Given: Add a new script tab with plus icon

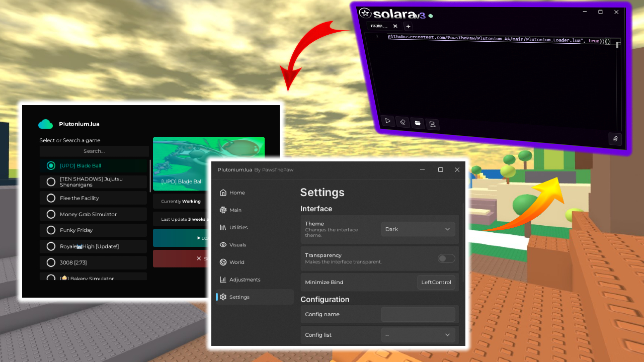Looking at the screenshot, I should (408, 26).
